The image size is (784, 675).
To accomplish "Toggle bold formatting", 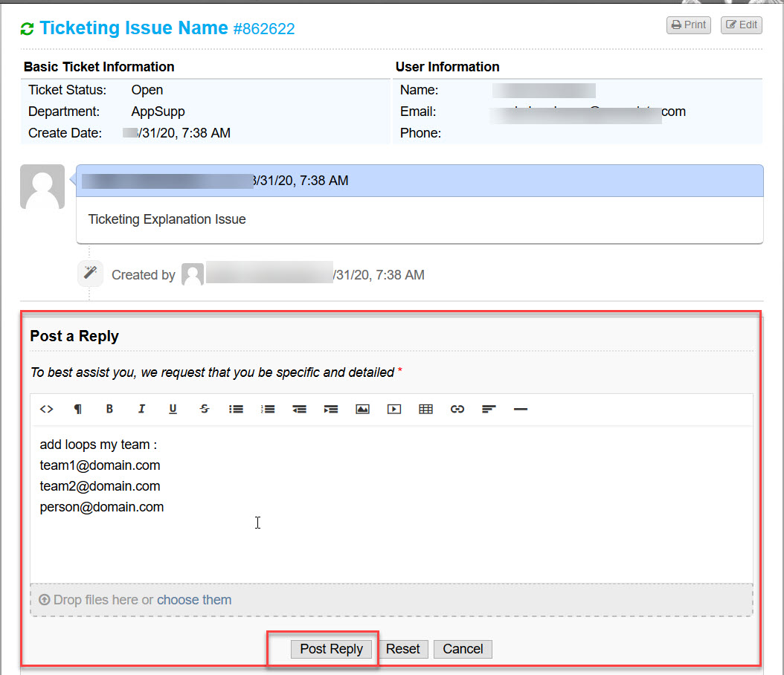I will pos(109,409).
